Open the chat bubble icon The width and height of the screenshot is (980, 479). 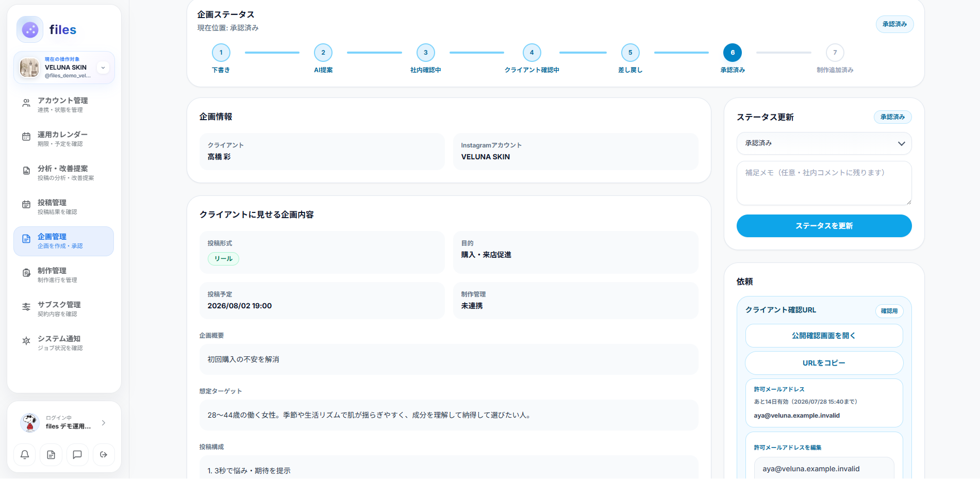77,455
